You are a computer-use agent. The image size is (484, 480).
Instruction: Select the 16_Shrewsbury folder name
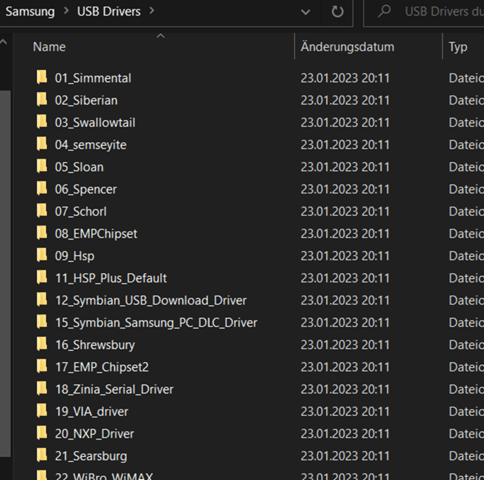[95, 345]
